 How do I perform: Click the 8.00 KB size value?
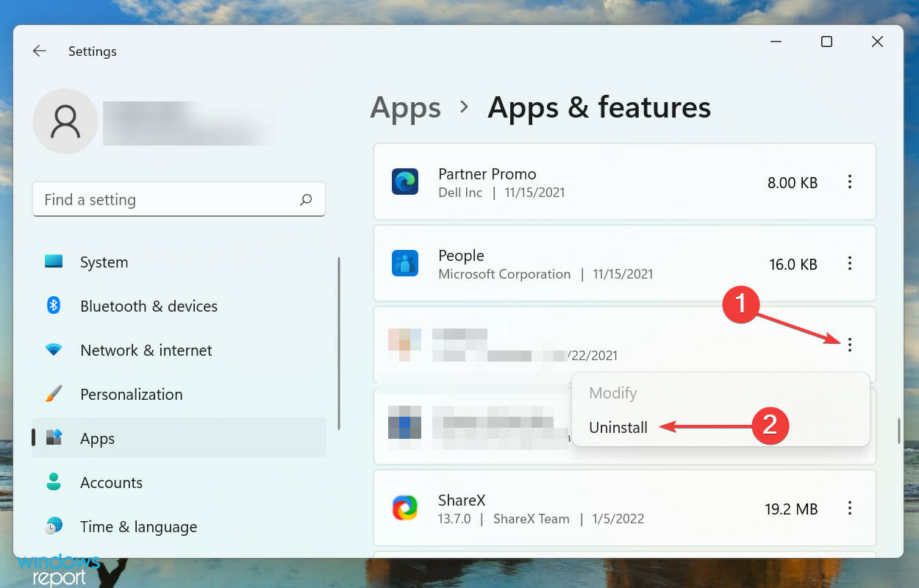[x=793, y=182]
